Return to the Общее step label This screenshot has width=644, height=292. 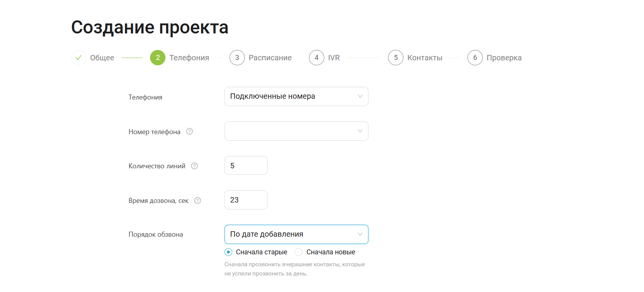[102, 58]
